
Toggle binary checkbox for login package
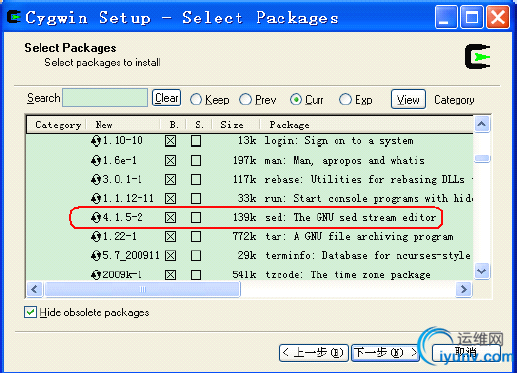point(170,141)
